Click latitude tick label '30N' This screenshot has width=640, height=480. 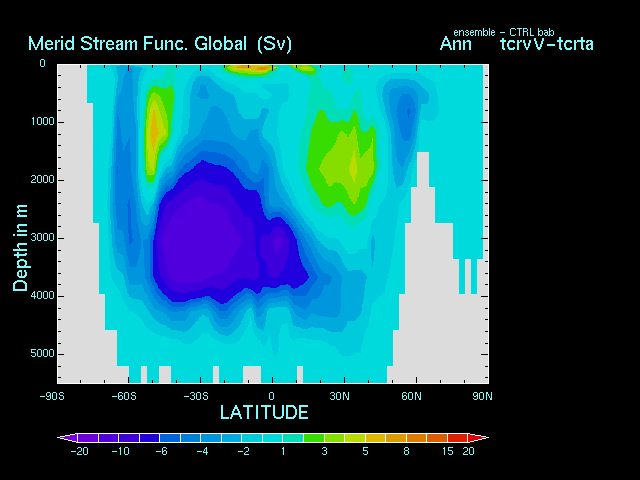(x=340, y=396)
